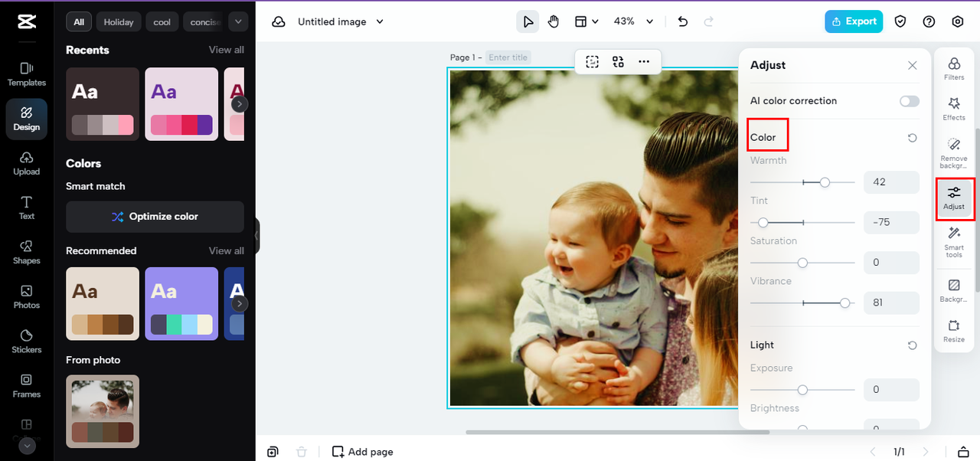Select the From photo color palette thumbnail
This screenshot has height=461, width=980.
[x=103, y=411]
